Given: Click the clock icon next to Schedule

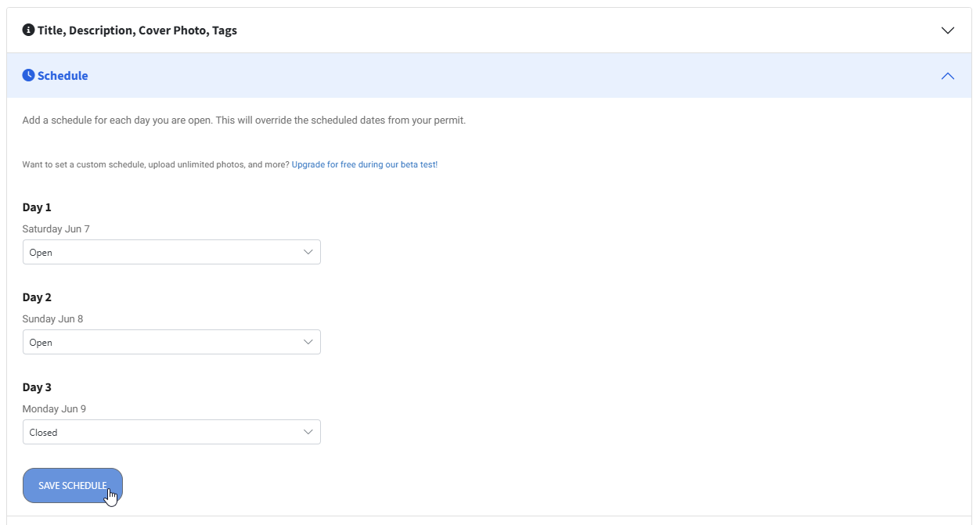Looking at the screenshot, I should [x=28, y=76].
